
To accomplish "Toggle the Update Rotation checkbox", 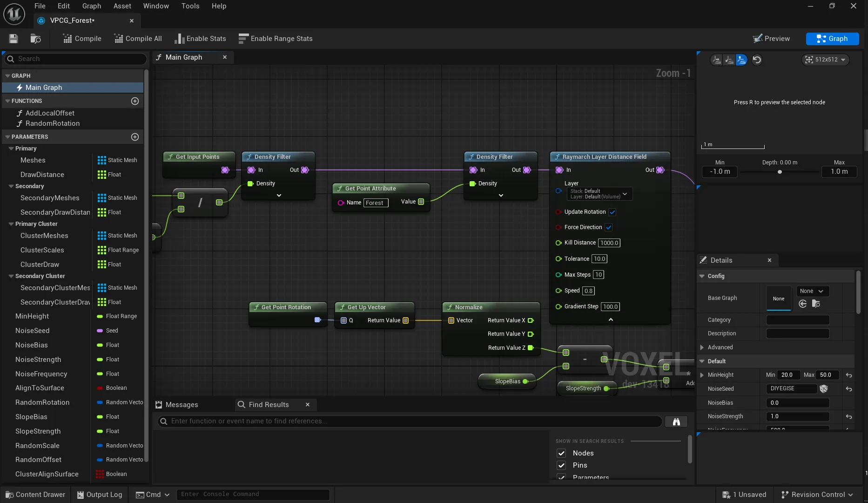I will [612, 212].
